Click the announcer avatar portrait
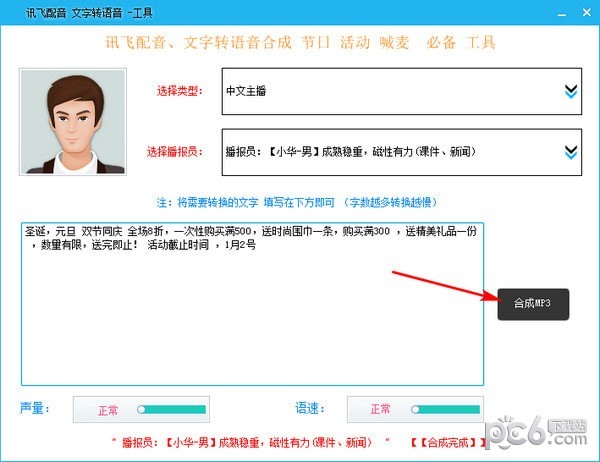This screenshot has width=600, height=462. click(73, 122)
